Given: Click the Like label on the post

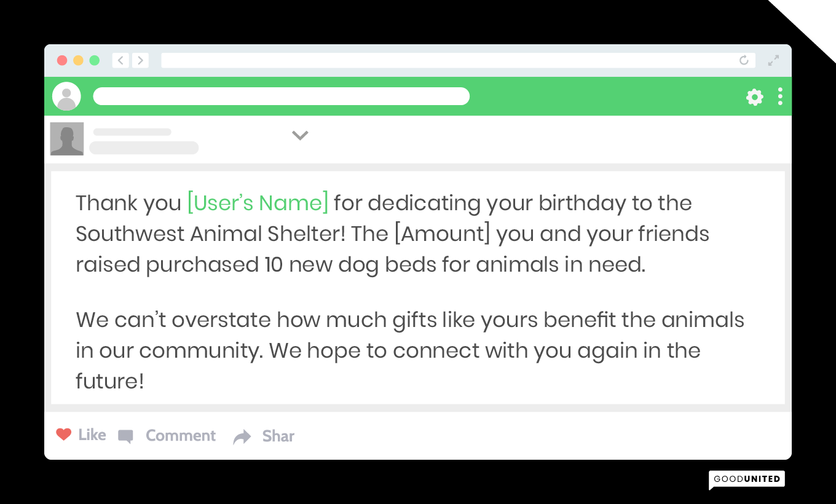Looking at the screenshot, I should 92,435.
